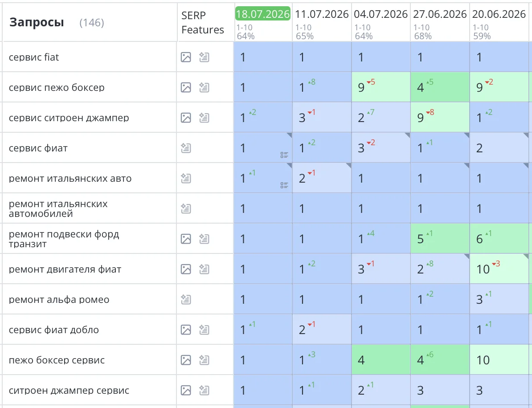Click the AI overview icon for сервис фиат
This screenshot has width=532, height=408.
coord(186,148)
